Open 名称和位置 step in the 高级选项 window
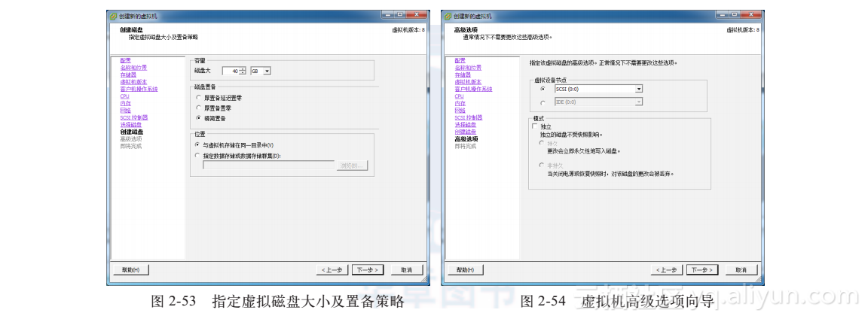The width and height of the screenshot is (868, 319). [468, 68]
